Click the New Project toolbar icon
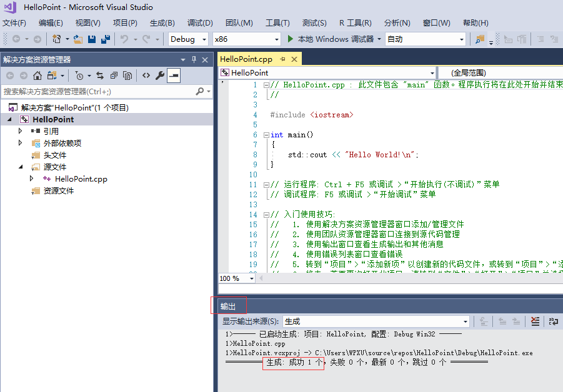 coord(56,39)
